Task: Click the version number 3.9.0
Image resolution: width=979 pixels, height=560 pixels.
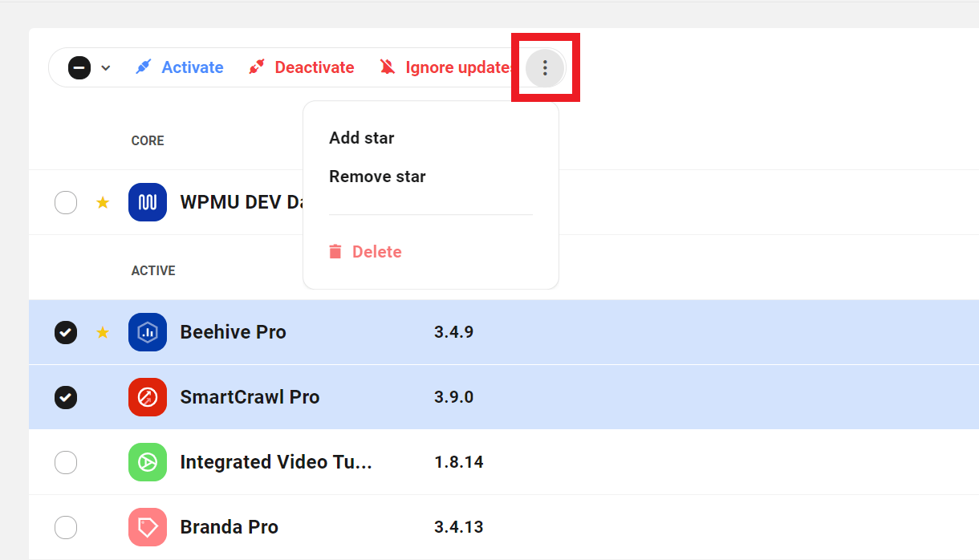Action: click(453, 397)
